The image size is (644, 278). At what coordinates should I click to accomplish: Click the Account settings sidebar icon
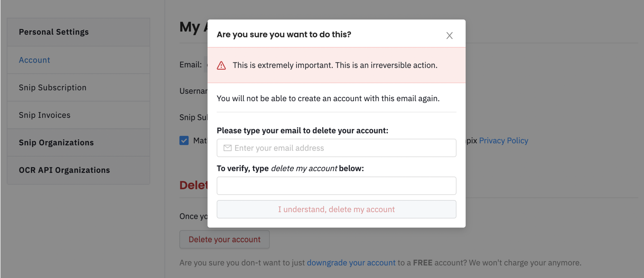coord(35,59)
